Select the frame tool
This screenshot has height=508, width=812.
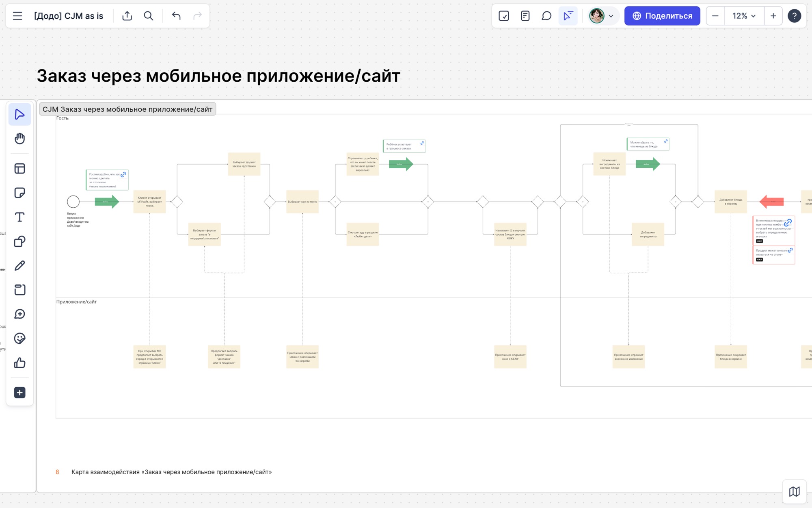[x=19, y=290]
